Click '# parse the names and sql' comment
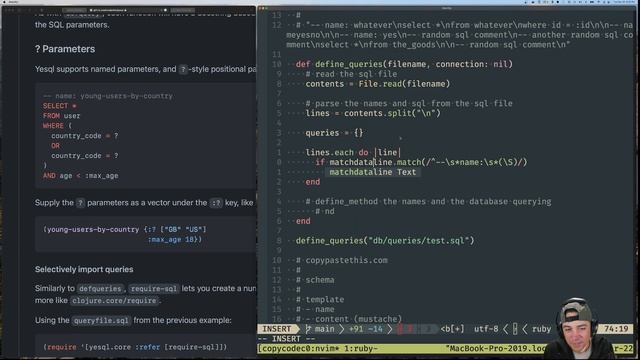 409,103
